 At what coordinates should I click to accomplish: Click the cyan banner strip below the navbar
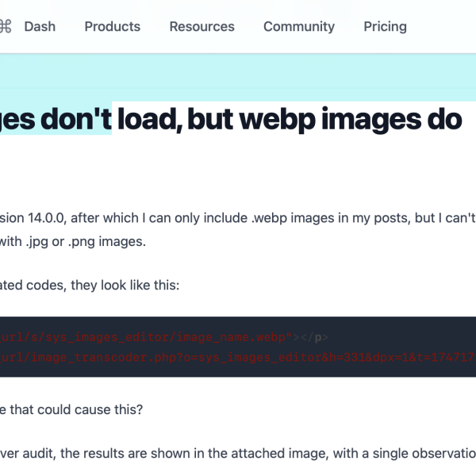[238, 75]
